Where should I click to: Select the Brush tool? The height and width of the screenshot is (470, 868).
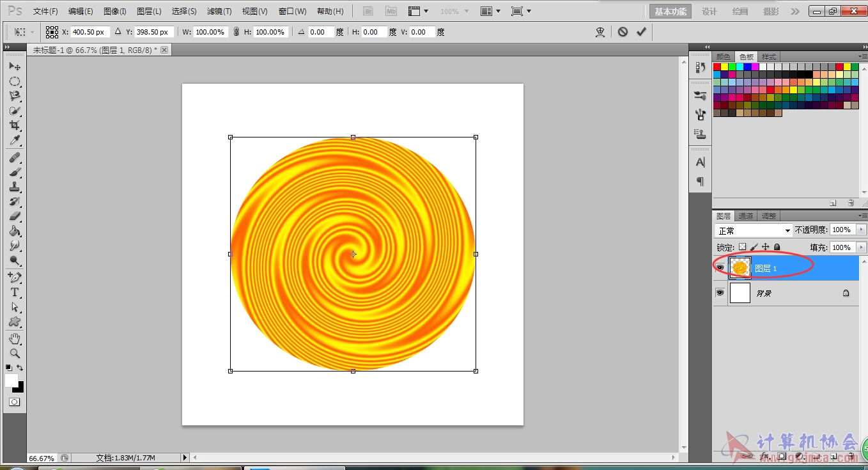(x=15, y=172)
